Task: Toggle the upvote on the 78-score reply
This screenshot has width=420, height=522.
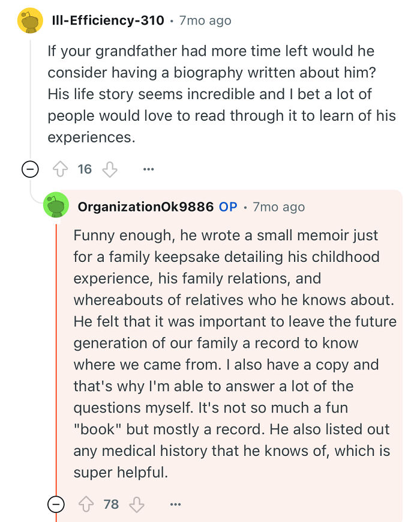Action: 86,504
